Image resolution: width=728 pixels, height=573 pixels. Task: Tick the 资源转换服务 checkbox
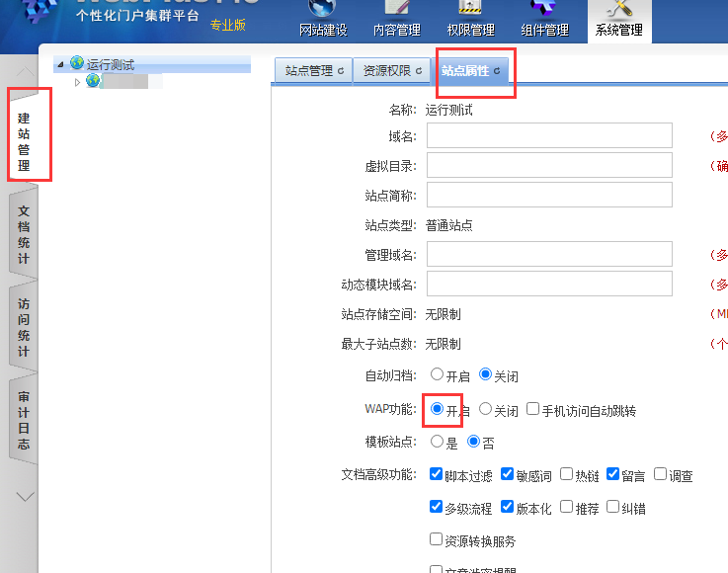pyautogui.click(x=437, y=540)
